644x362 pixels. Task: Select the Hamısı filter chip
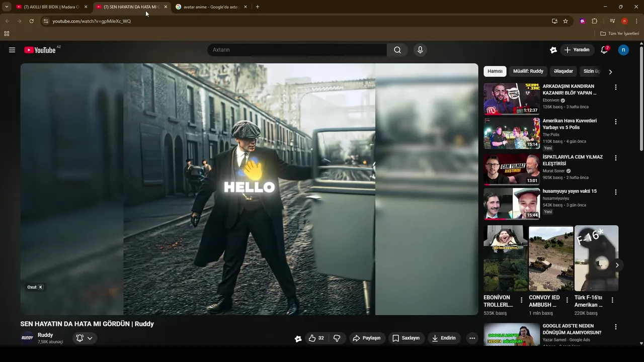coord(495,71)
